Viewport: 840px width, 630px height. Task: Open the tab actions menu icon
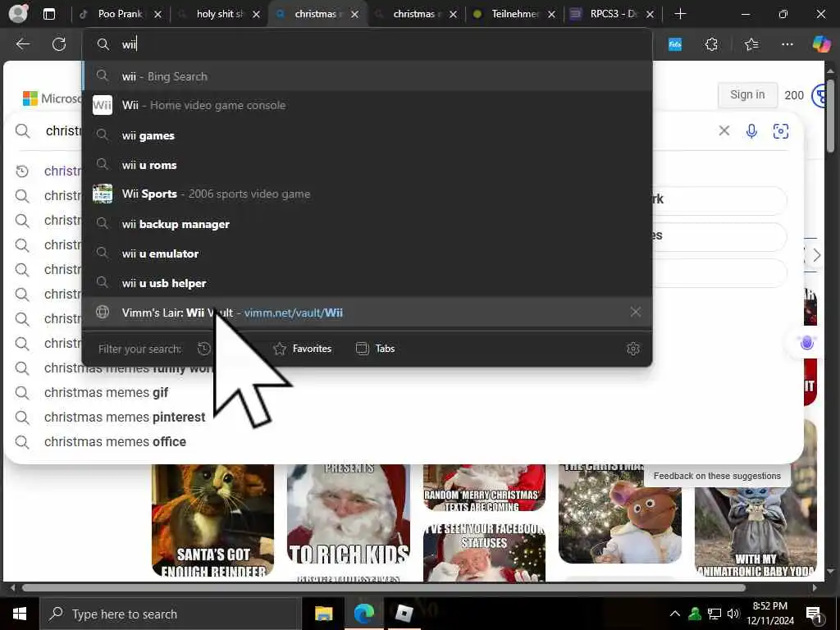pyautogui.click(x=48, y=14)
